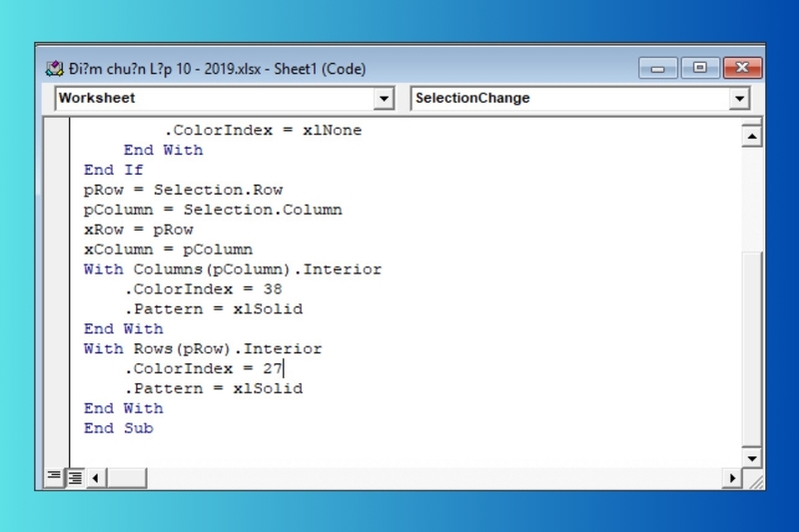Close the Sheet1 code window

pyautogui.click(x=743, y=68)
